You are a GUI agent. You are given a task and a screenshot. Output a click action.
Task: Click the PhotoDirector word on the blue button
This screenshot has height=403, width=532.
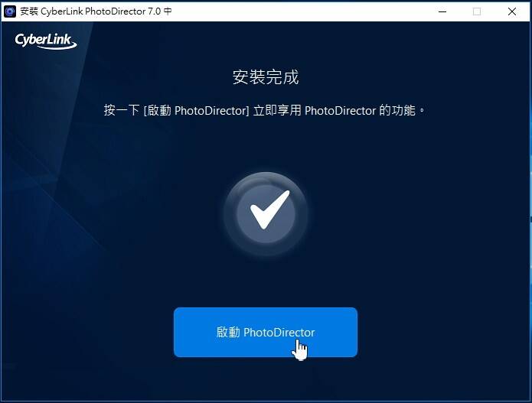(x=279, y=333)
